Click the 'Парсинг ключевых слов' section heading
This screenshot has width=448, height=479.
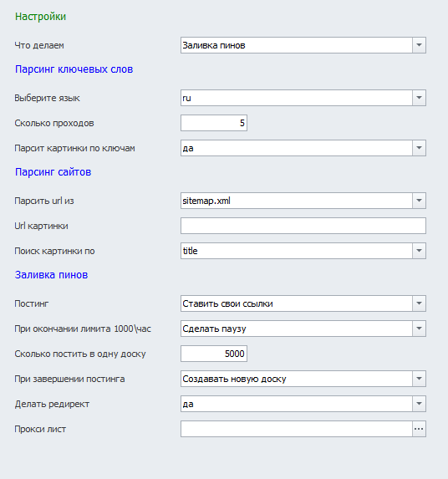click(x=74, y=69)
